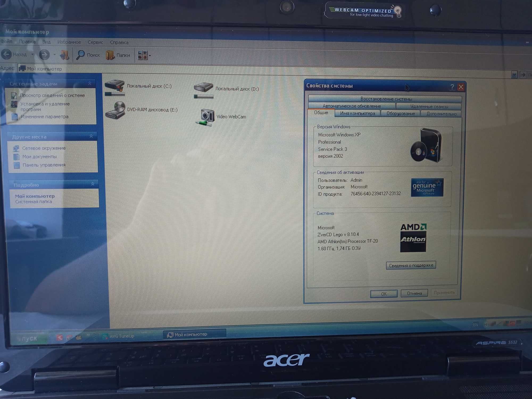Click Изменение параметра link
The height and width of the screenshot is (399, 532).
click(x=44, y=117)
